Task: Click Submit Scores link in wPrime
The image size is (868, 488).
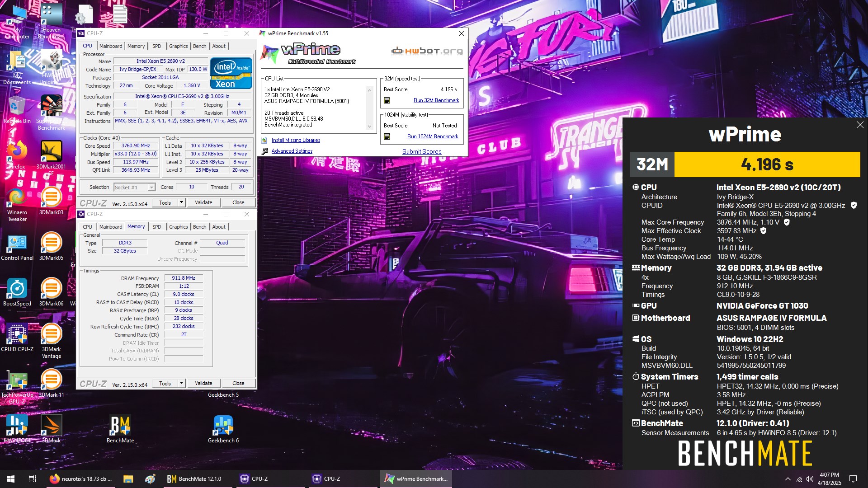Action: [422, 151]
